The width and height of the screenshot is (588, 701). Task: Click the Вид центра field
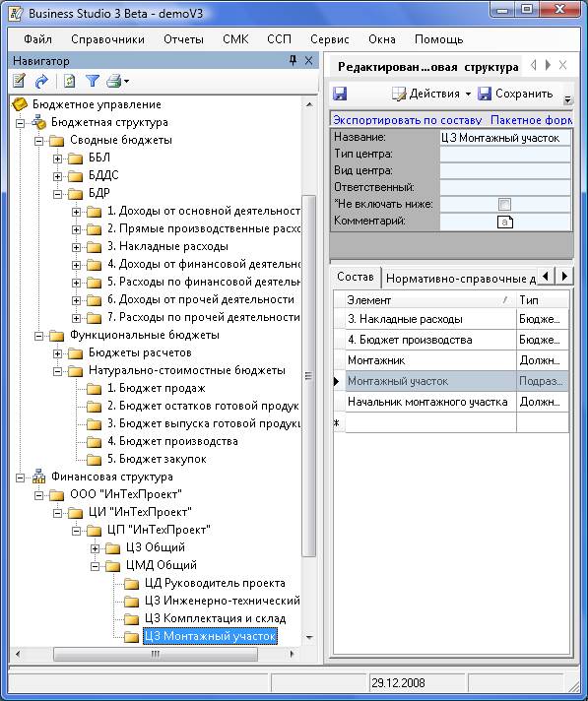coord(505,170)
